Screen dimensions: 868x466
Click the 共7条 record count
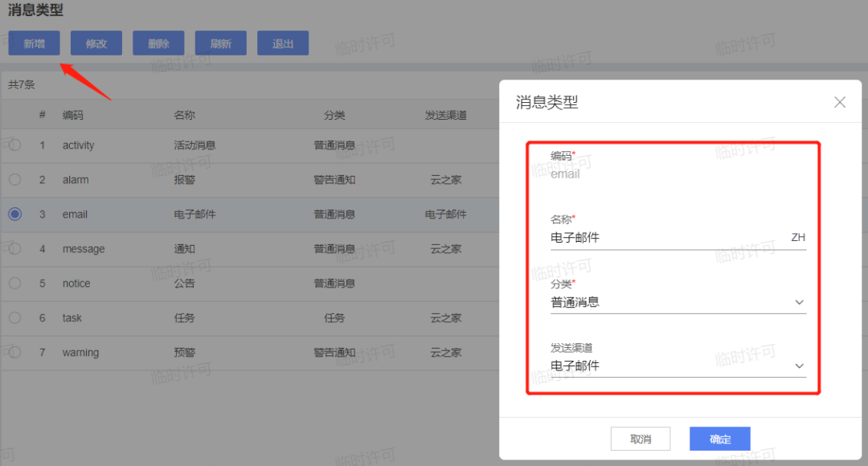coord(21,84)
